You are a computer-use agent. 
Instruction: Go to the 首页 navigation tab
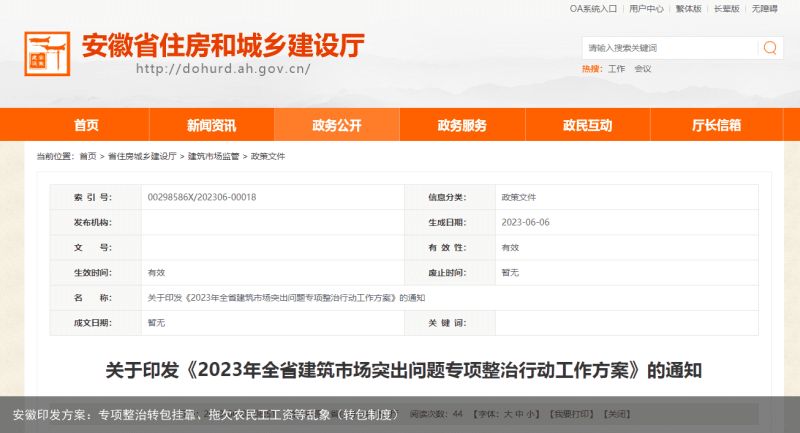pos(86,125)
